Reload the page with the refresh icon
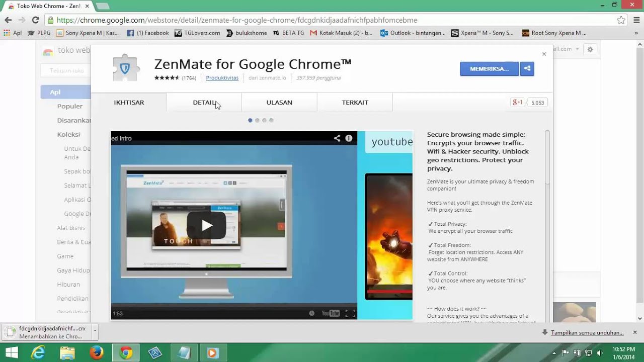The image size is (644, 362). click(35, 20)
